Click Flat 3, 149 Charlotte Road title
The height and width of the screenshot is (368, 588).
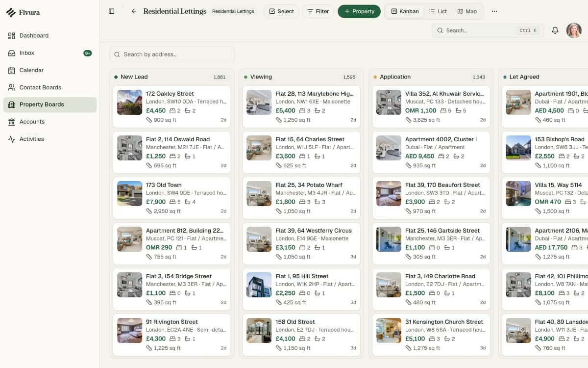coord(440,276)
